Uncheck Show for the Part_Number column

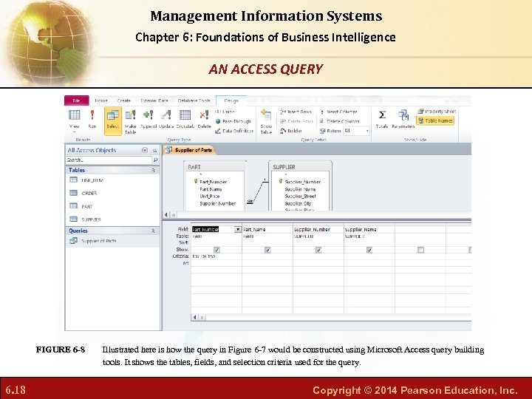click(216, 250)
